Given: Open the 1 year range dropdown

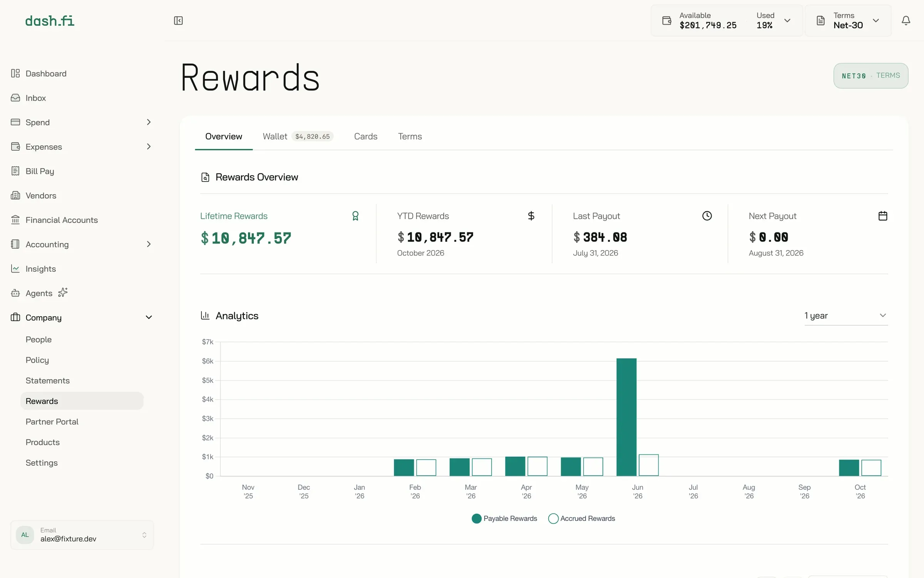Looking at the screenshot, I should pyautogui.click(x=846, y=316).
